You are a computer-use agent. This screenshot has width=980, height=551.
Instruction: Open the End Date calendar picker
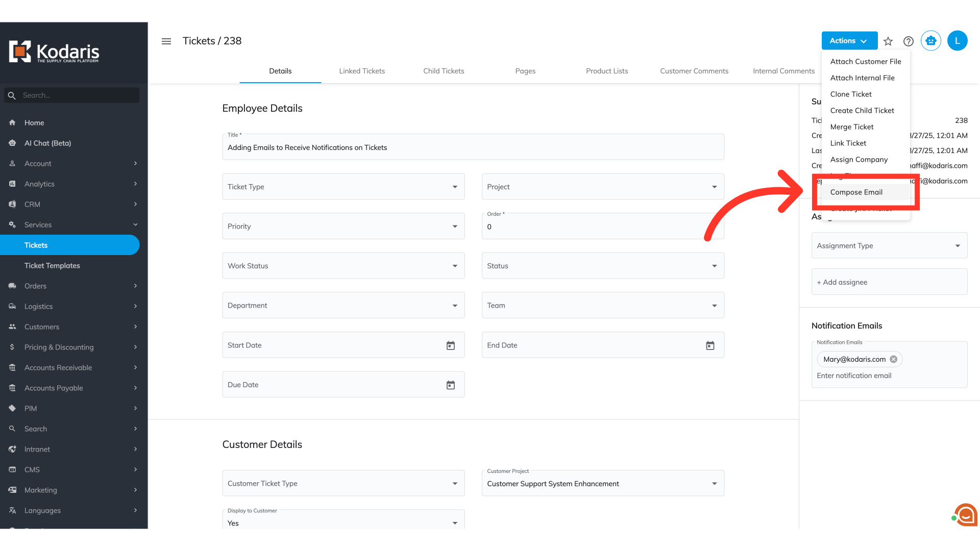710,346
